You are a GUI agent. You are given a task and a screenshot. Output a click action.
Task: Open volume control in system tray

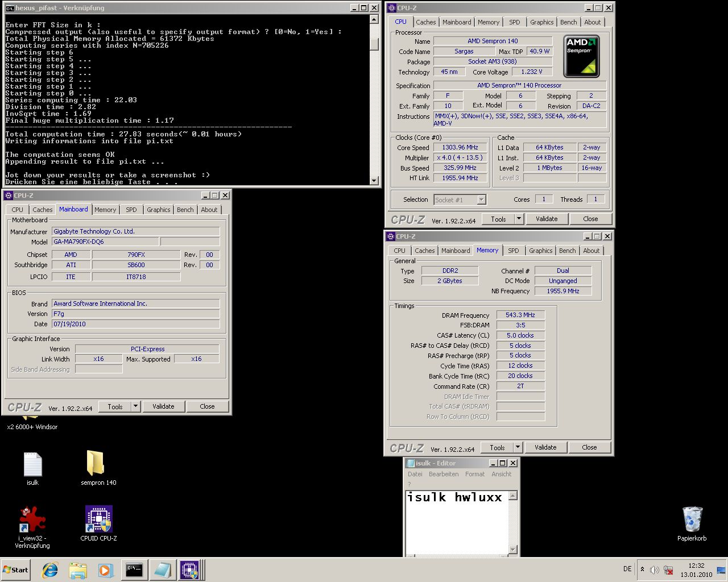(x=655, y=570)
